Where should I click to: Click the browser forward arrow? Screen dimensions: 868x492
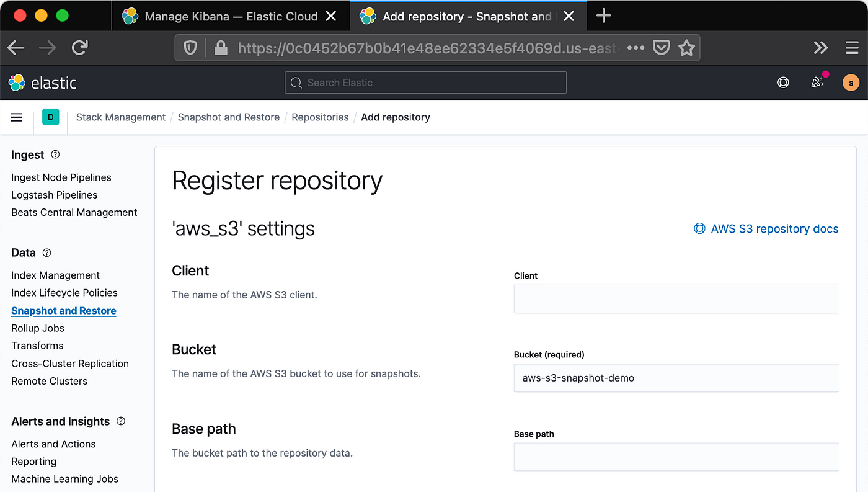pyautogui.click(x=47, y=48)
